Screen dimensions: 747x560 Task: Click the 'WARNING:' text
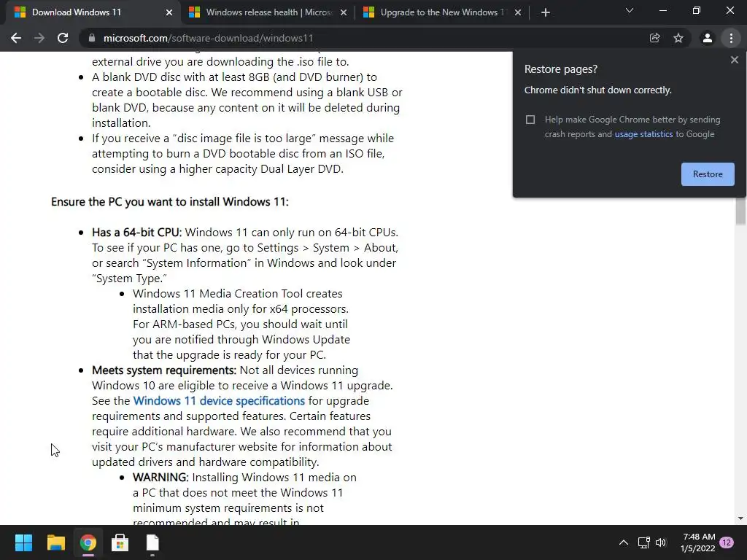160,478
